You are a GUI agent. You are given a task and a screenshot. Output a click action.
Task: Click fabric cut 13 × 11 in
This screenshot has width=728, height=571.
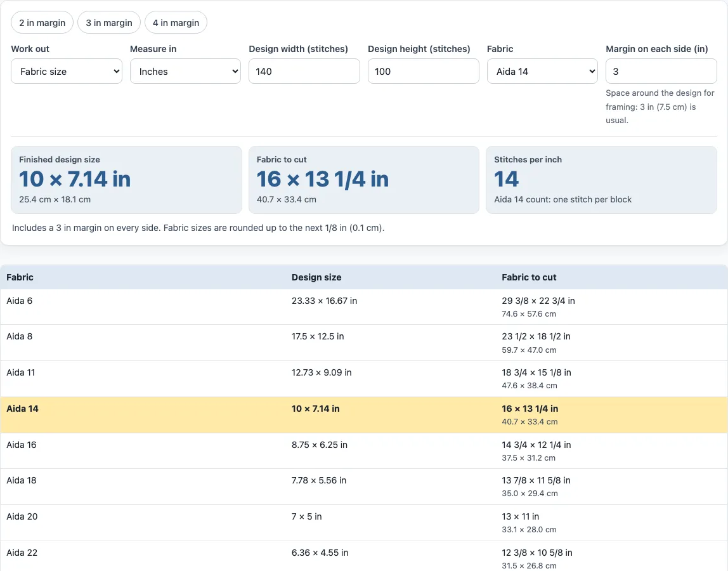coord(521,516)
